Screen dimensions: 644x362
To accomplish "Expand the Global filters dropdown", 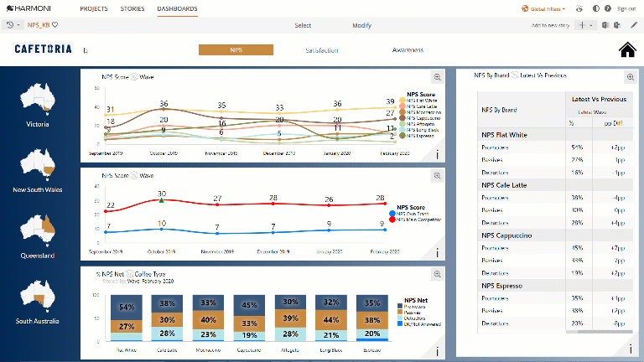I will (563, 9).
